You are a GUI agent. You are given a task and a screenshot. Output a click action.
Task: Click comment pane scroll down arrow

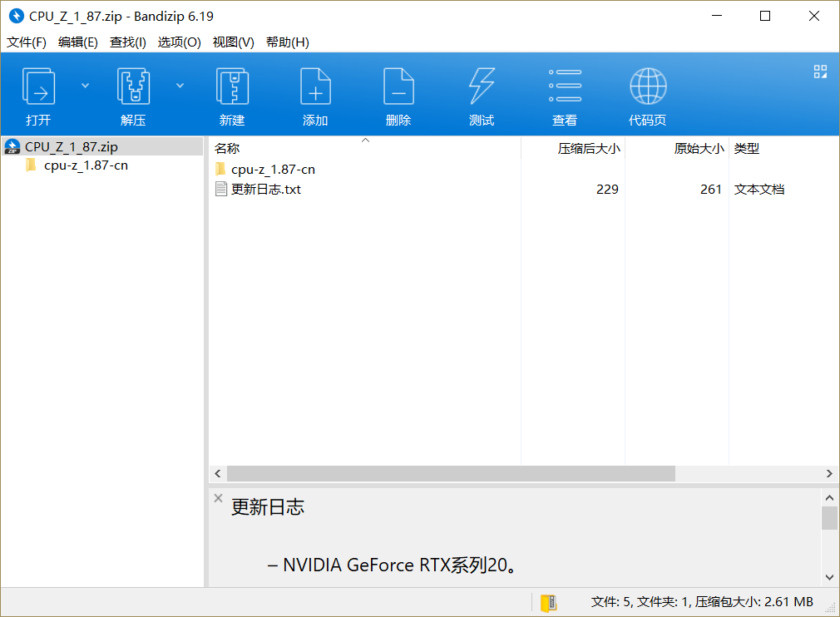tap(829, 577)
